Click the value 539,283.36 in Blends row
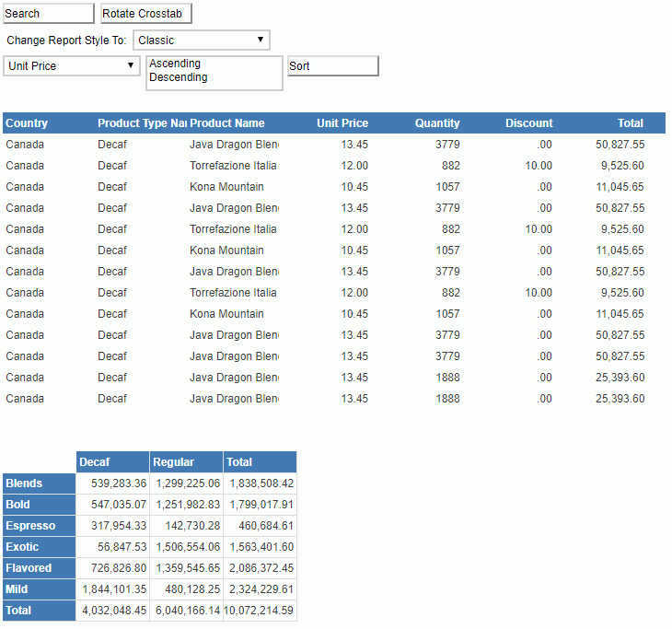This screenshot has height=629, width=672. point(119,483)
